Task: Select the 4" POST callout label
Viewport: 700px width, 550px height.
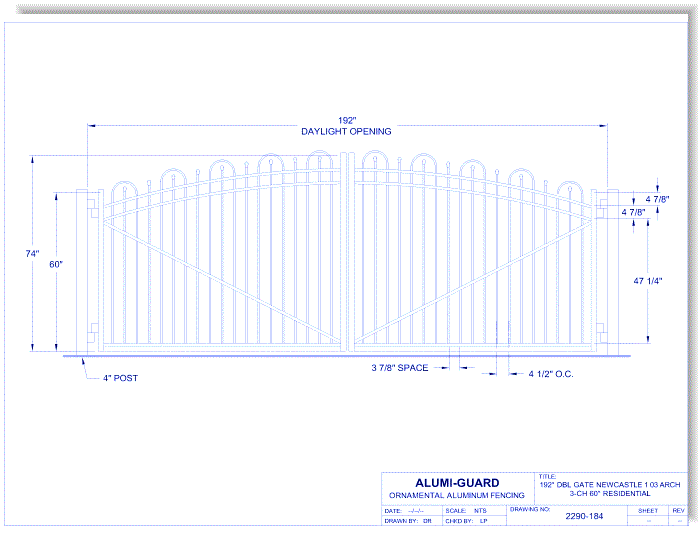Action: point(121,378)
